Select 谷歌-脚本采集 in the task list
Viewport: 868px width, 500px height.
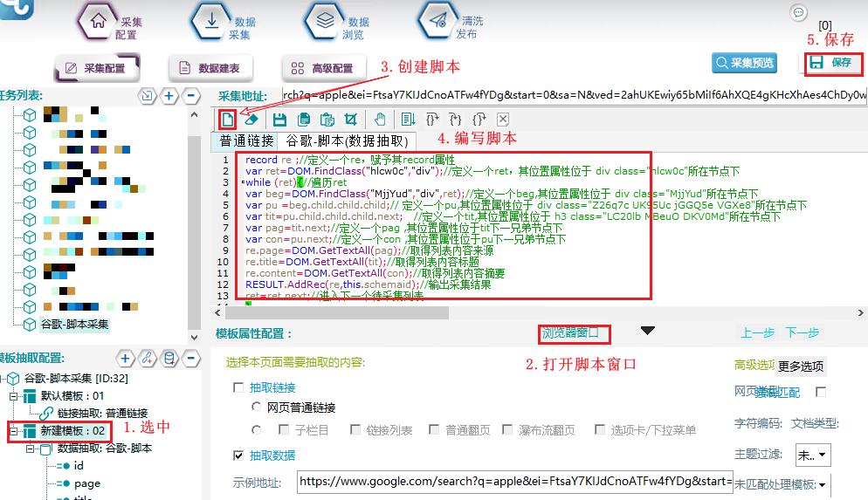click(x=75, y=324)
